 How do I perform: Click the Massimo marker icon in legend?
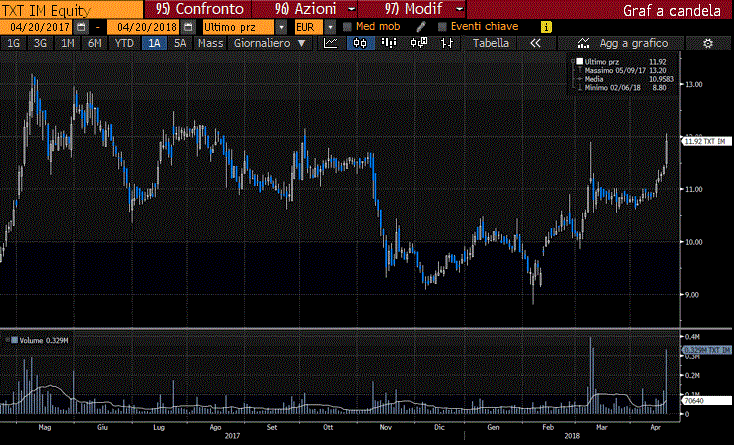[580, 70]
